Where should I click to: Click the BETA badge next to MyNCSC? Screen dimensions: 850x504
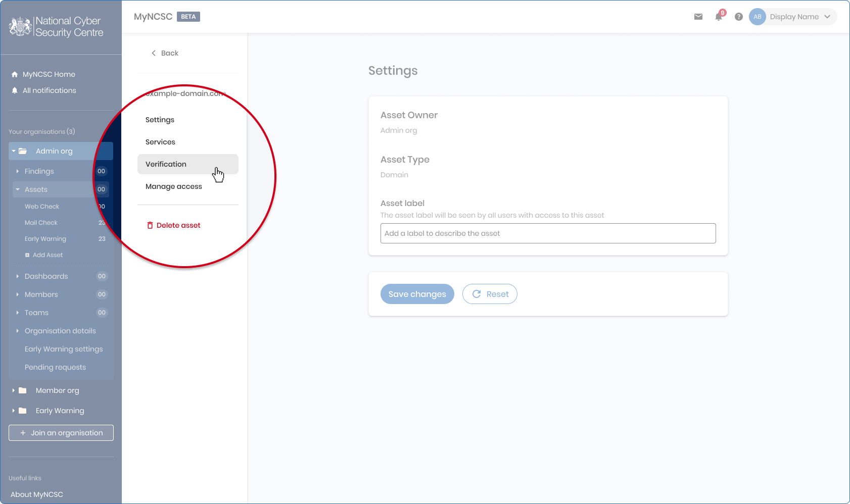click(188, 17)
